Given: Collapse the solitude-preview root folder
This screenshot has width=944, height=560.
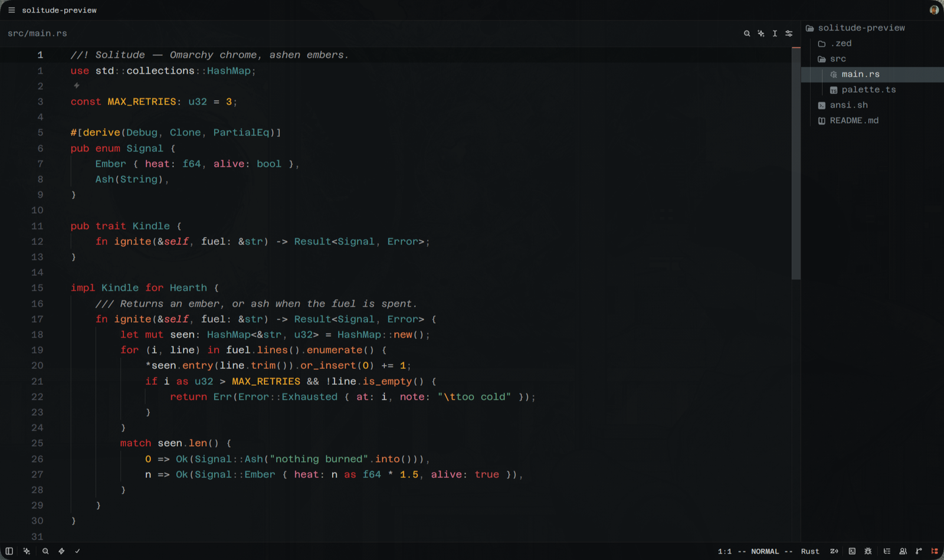Looking at the screenshot, I should [x=873, y=28].
